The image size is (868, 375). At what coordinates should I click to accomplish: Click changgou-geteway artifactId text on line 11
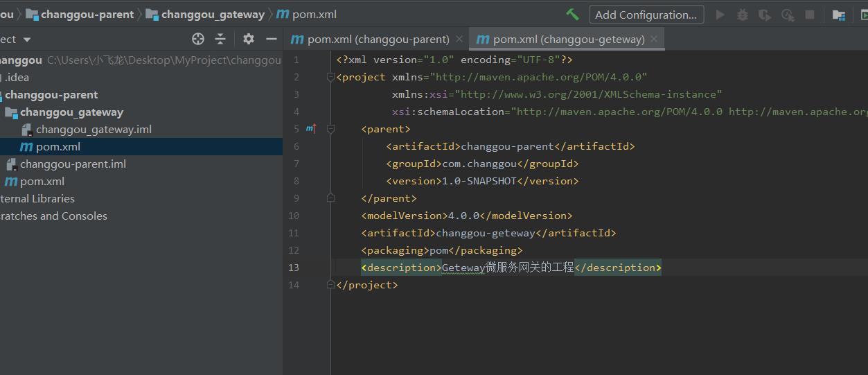click(486, 233)
